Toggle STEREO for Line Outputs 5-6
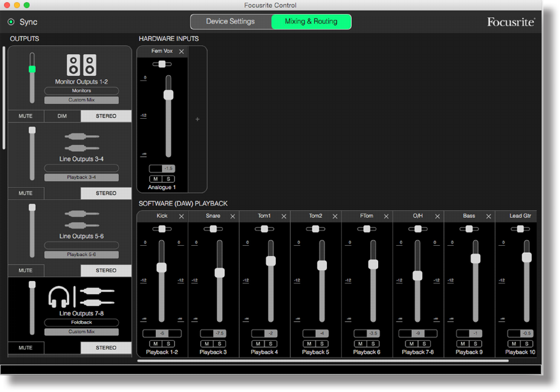 [106, 271]
